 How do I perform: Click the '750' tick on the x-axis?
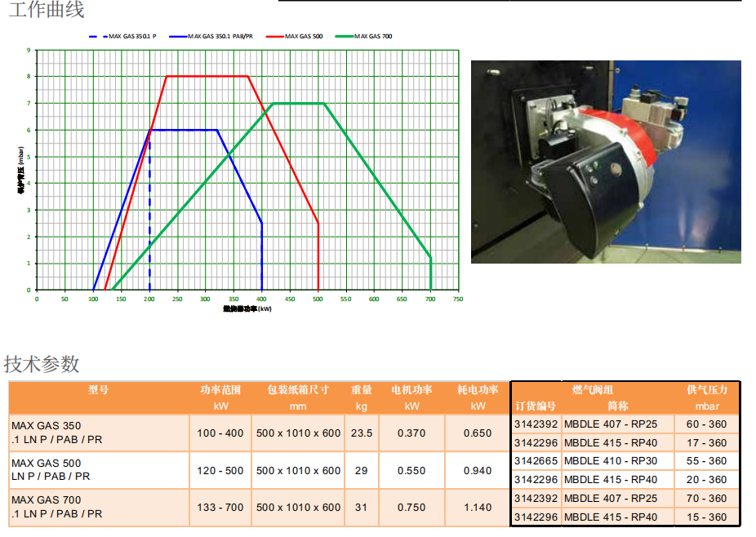coord(458,299)
